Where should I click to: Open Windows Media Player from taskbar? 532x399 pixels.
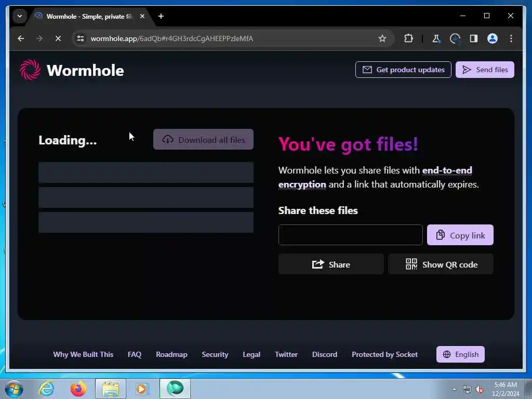click(142, 389)
